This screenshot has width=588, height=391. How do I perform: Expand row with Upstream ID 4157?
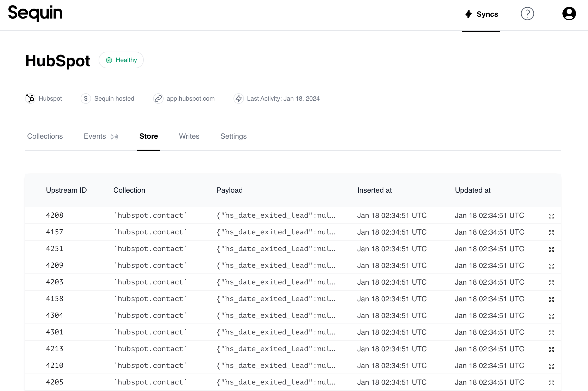[551, 233]
